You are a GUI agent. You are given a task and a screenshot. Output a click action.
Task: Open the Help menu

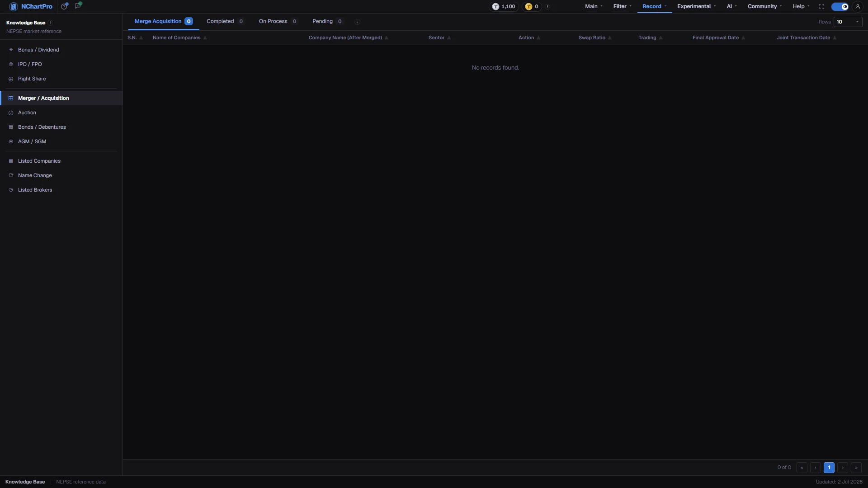pos(801,6)
